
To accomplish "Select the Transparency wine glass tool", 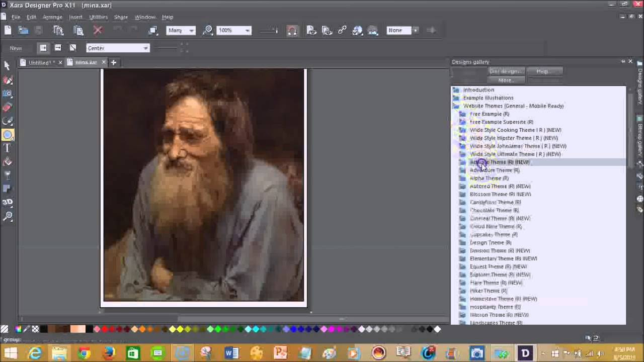I will (8, 175).
